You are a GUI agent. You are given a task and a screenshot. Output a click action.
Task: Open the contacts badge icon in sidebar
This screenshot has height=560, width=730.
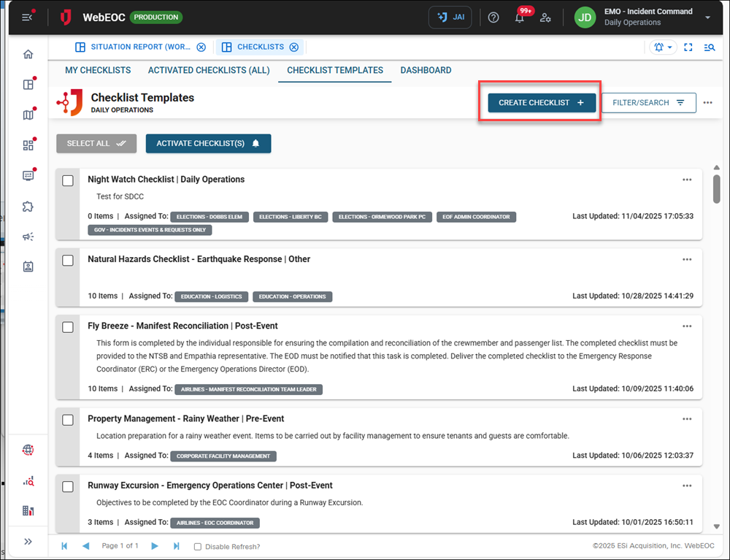coord(28,266)
